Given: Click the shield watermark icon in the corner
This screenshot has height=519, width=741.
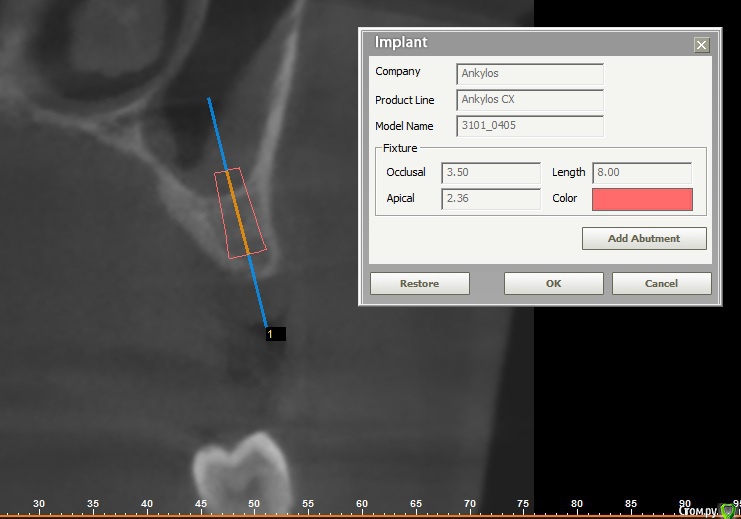Looking at the screenshot, I should 727,510.
